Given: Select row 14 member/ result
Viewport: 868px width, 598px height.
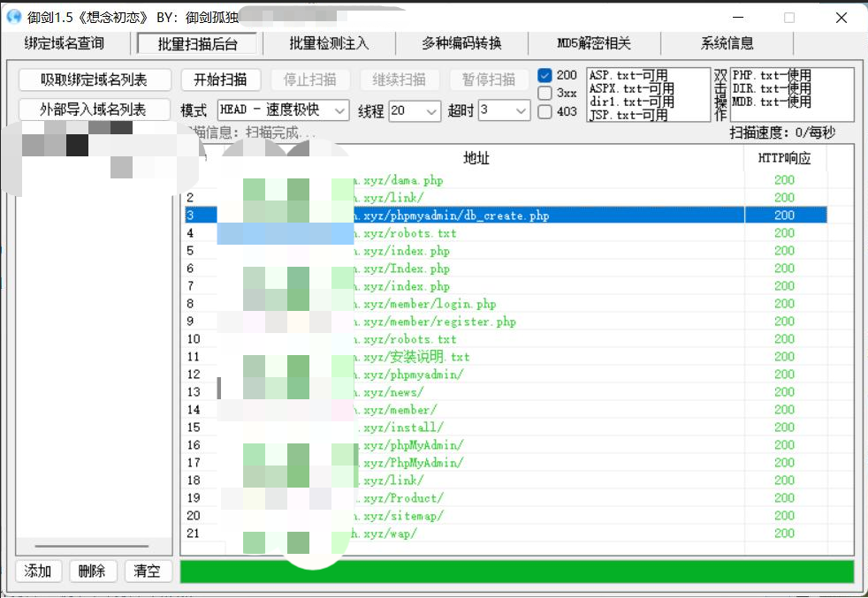Looking at the screenshot, I should pyautogui.click(x=506, y=410).
